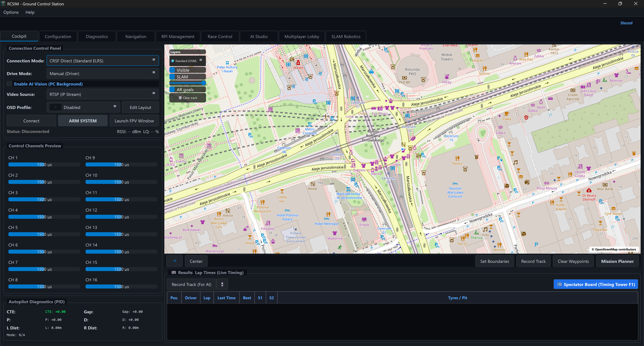Open the Options menu

11,12
